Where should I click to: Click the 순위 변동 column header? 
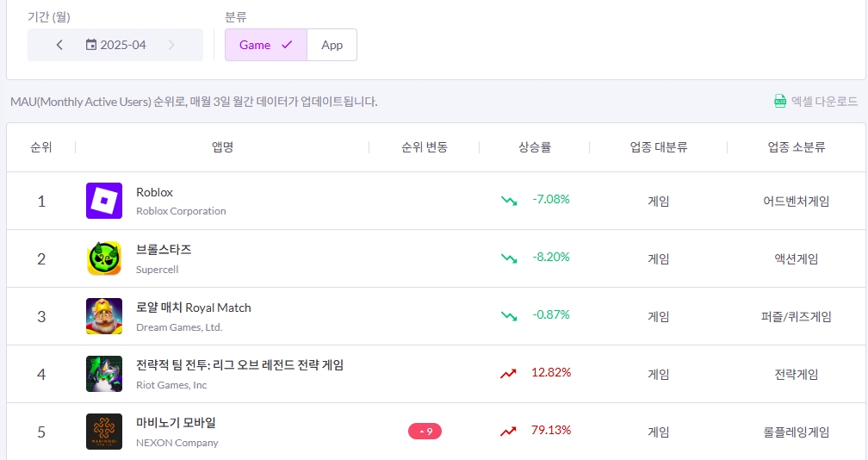[425, 147]
